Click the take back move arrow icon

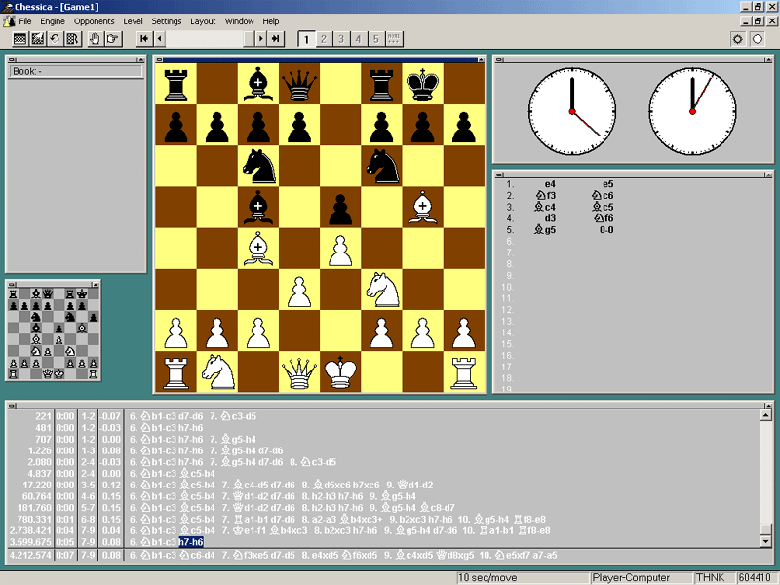(x=55, y=39)
